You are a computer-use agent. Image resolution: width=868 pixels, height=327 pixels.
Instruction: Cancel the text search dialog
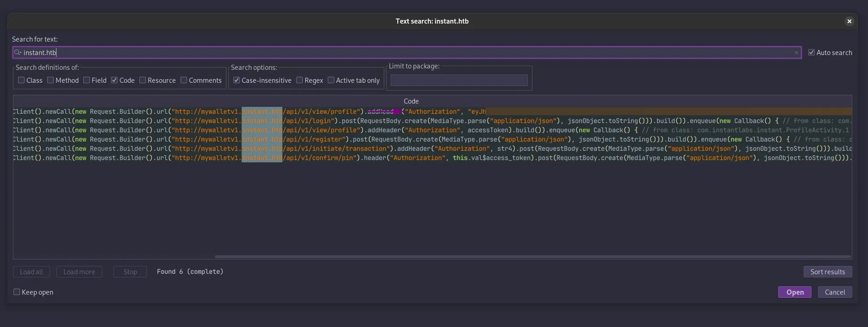click(835, 292)
